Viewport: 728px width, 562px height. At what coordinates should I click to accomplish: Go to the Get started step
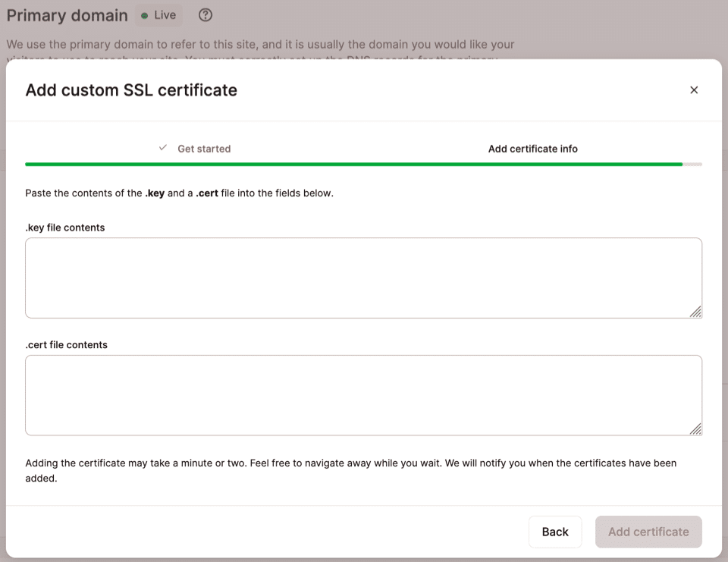[204, 149]
